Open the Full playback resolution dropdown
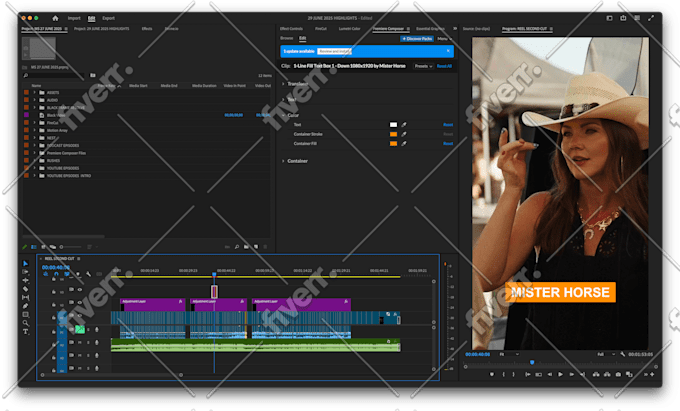 (x=606, y=354)
